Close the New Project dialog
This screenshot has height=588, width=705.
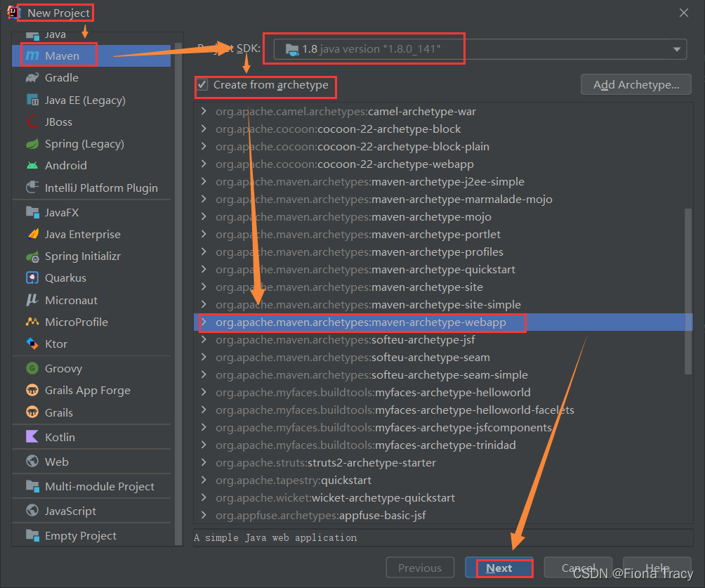683,13
